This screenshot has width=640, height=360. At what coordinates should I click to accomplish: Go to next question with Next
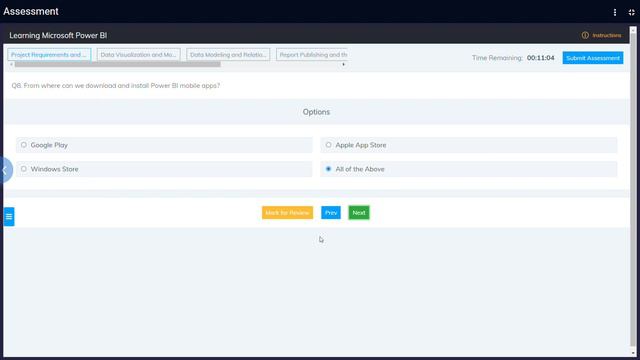click(x=359, y=213)
